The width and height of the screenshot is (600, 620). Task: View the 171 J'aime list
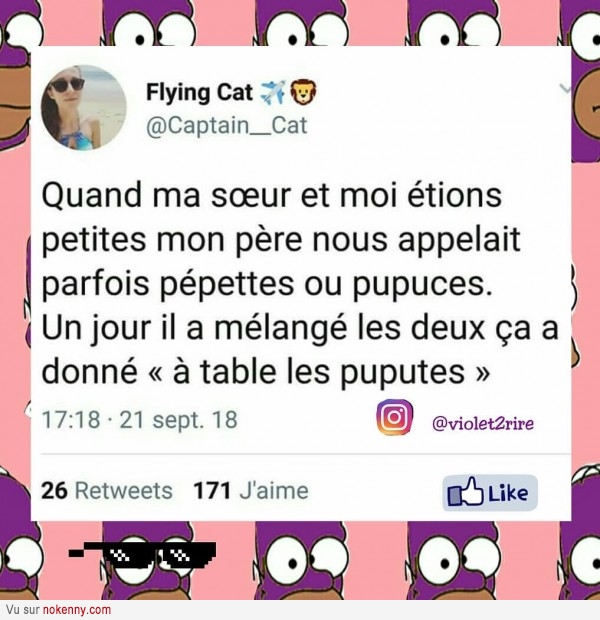coord(251,491)
